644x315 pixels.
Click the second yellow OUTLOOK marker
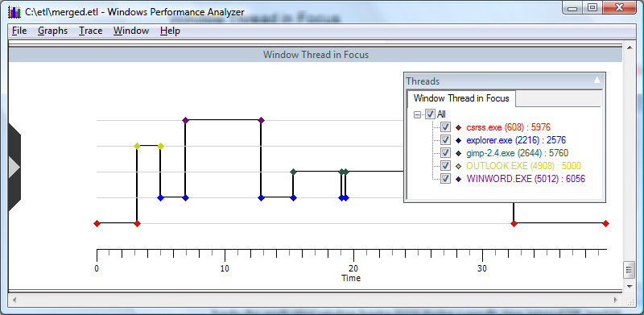(x=160, y=146)
